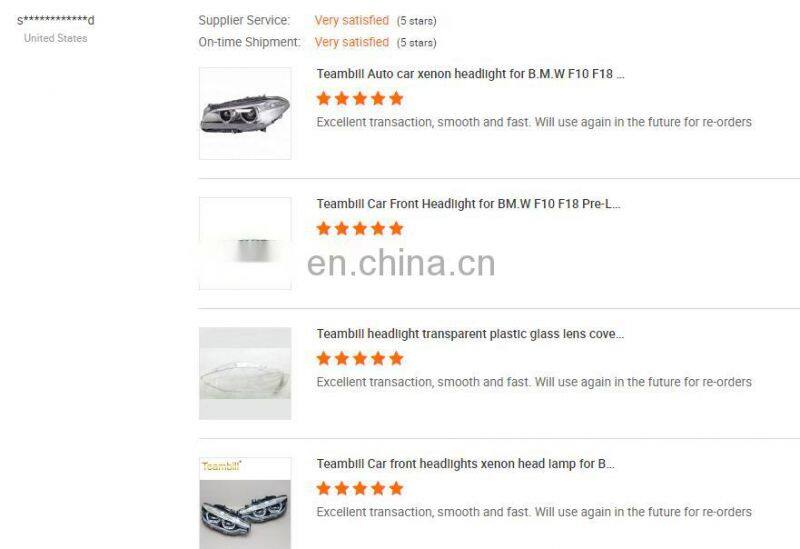Open the Teambill Car front headlights xenon head lamp title
The width and height of the screenshot is (800, 549).
click(x=465, y=464)
